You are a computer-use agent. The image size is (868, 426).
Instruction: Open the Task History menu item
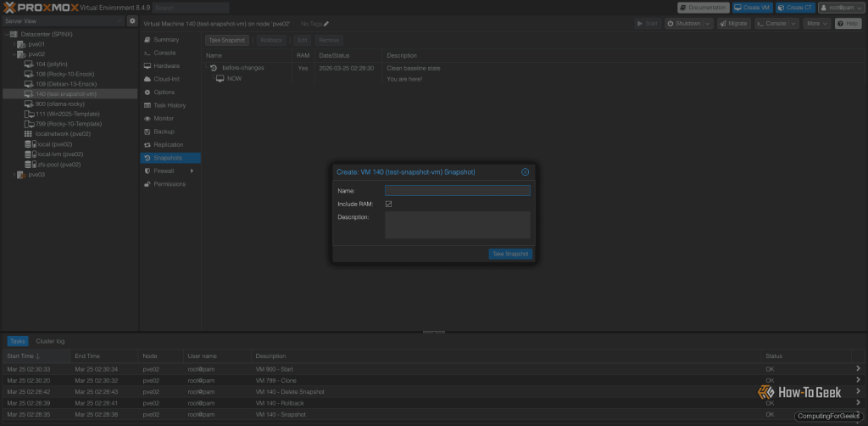tap(170, 105)
